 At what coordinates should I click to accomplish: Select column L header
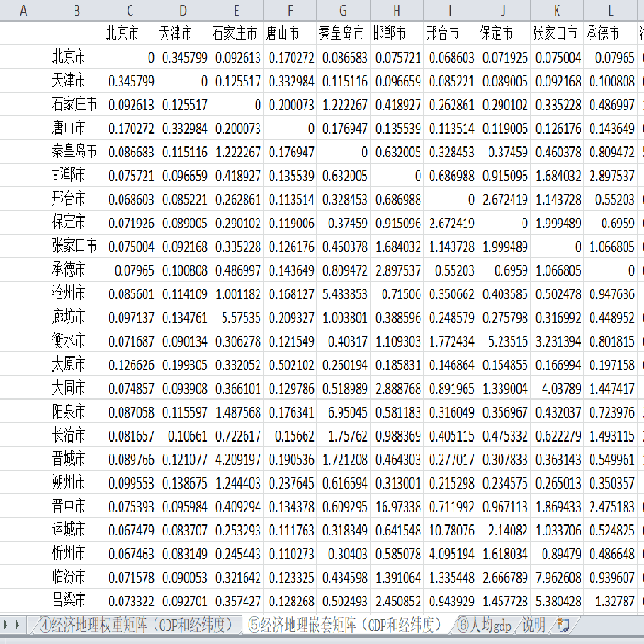pos(610,10)
